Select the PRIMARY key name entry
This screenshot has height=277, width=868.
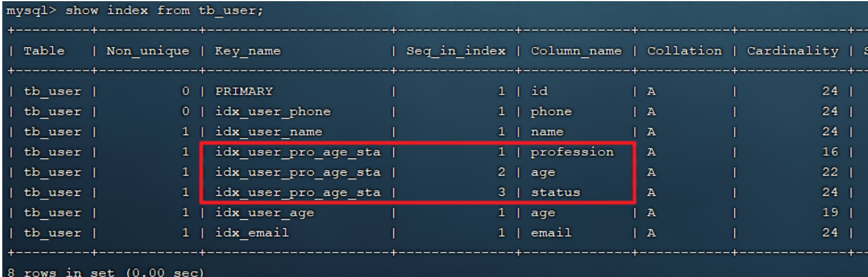pyautogui.click(x=244, y=92)
